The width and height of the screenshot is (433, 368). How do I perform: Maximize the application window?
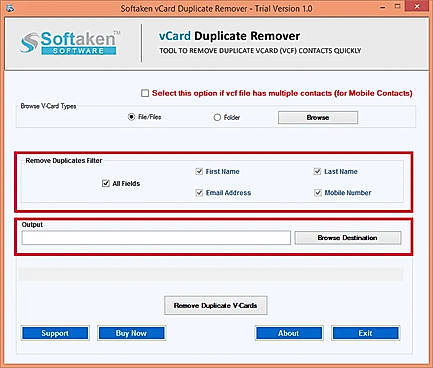(x=397, y=7)
